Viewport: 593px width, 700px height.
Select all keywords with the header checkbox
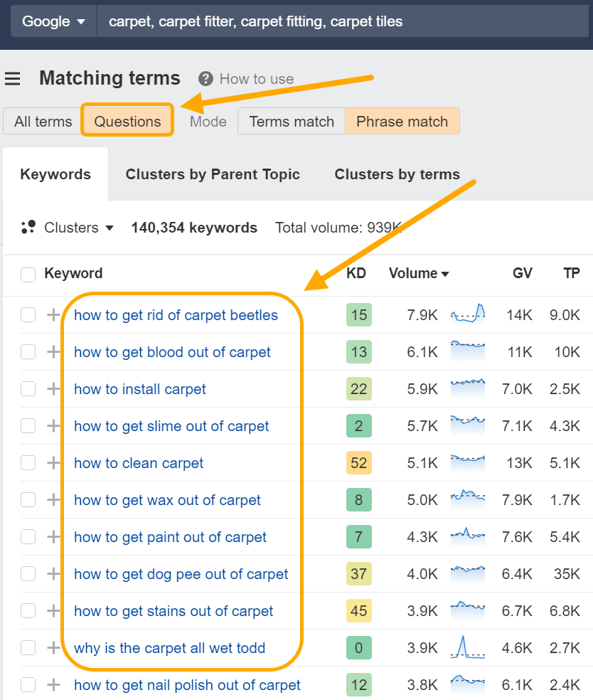(28, 273)
